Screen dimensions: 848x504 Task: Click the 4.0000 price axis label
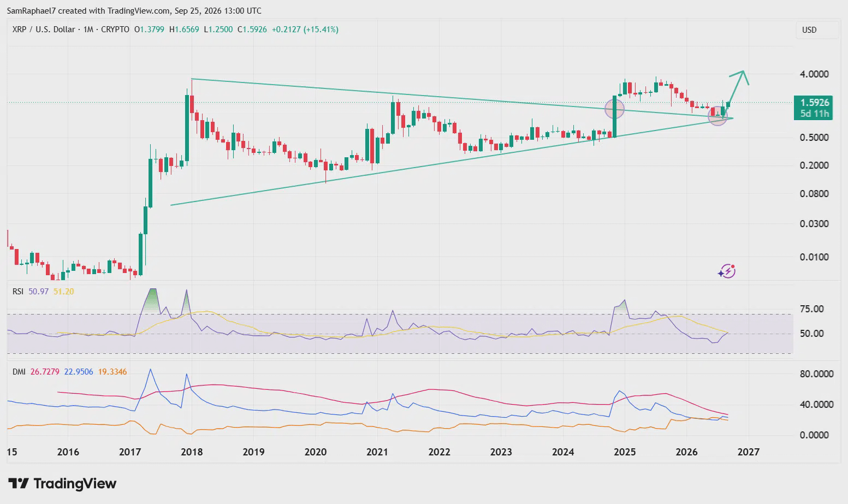click(x=814, y=74)
